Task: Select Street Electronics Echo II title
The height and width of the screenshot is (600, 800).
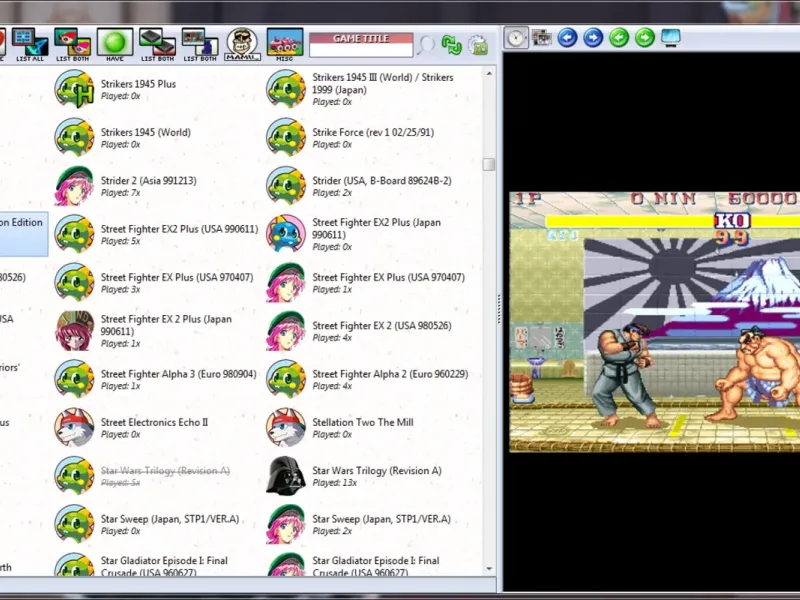Action: [x=154, y=422]
